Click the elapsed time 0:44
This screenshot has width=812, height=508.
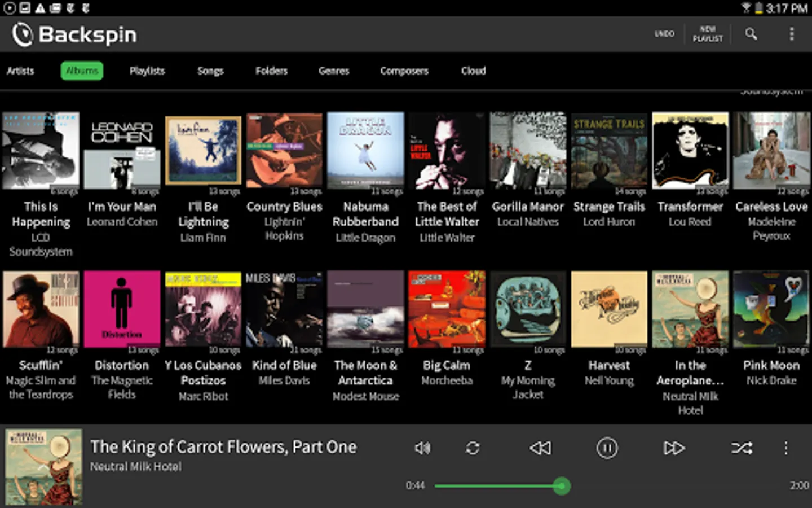(x=415, y=485)
